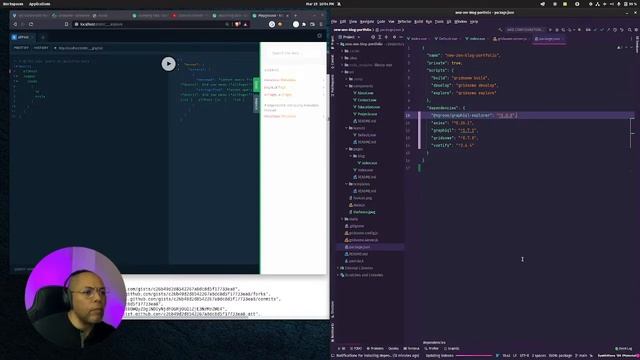Click the Select Opened File target icon

point(373,37)
